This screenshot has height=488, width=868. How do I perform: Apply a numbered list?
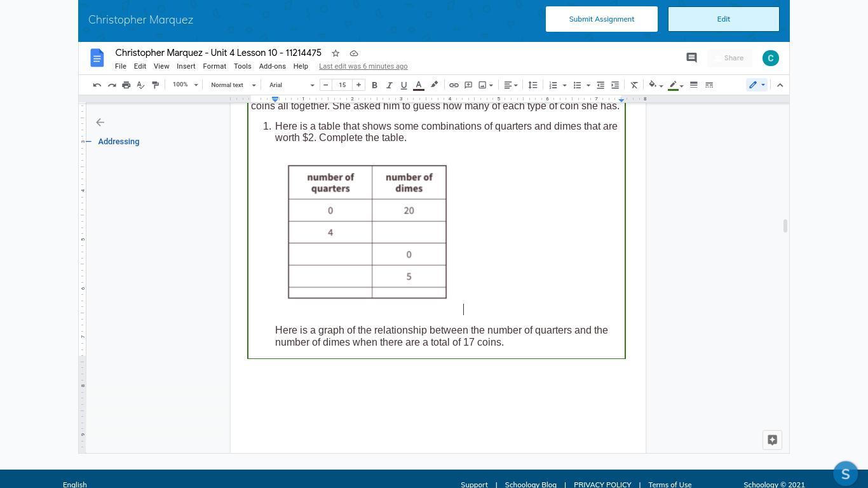tap(553, 85)
